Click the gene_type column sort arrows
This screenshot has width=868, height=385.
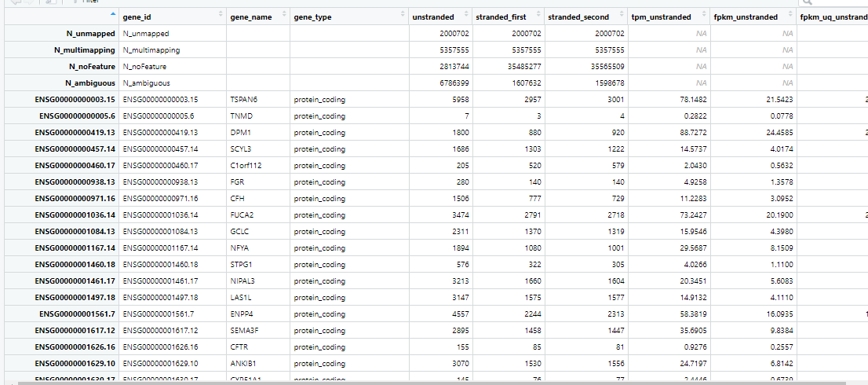[403, 13]
